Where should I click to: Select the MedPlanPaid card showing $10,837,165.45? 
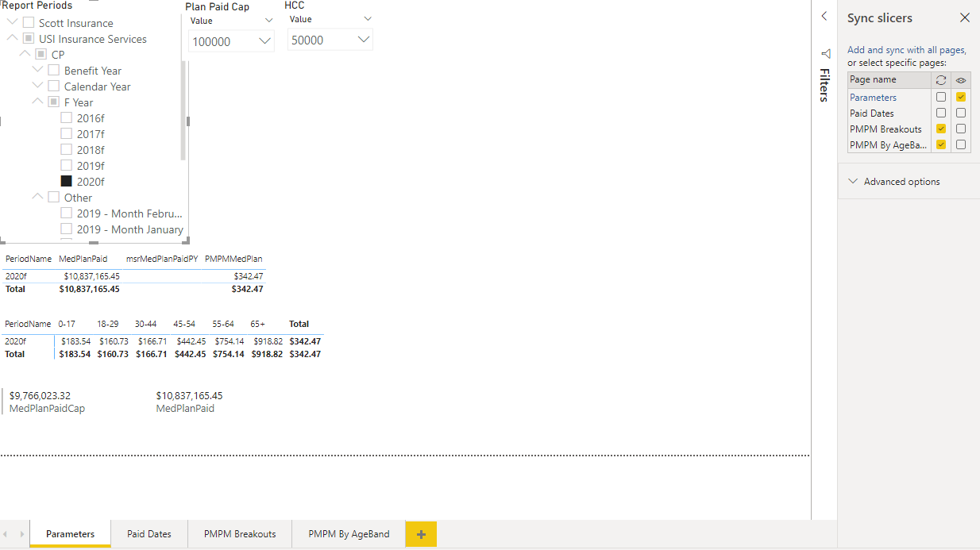(x=189, y=402)
